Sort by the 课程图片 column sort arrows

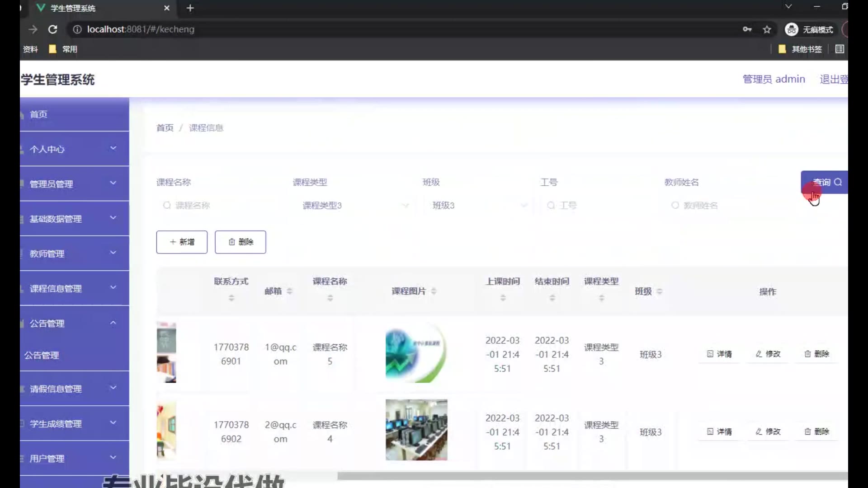tap(434, 291)
